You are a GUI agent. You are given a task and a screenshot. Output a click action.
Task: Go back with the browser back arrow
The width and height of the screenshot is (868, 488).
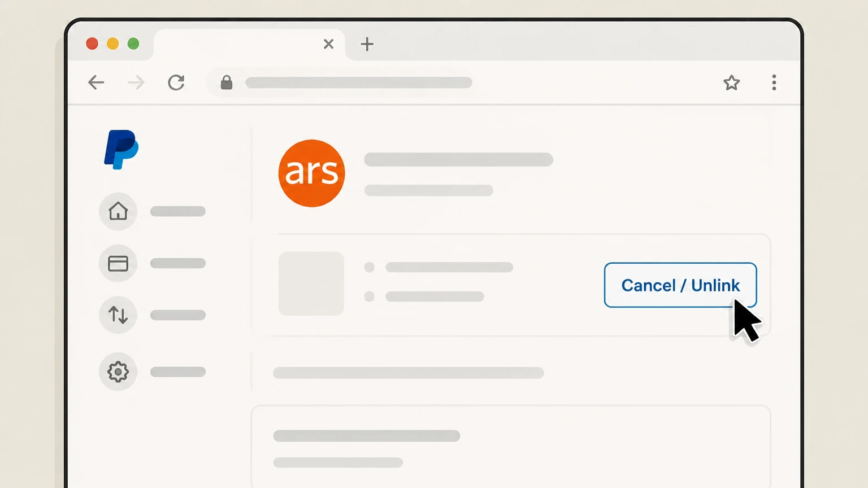[x=96, y=82]
